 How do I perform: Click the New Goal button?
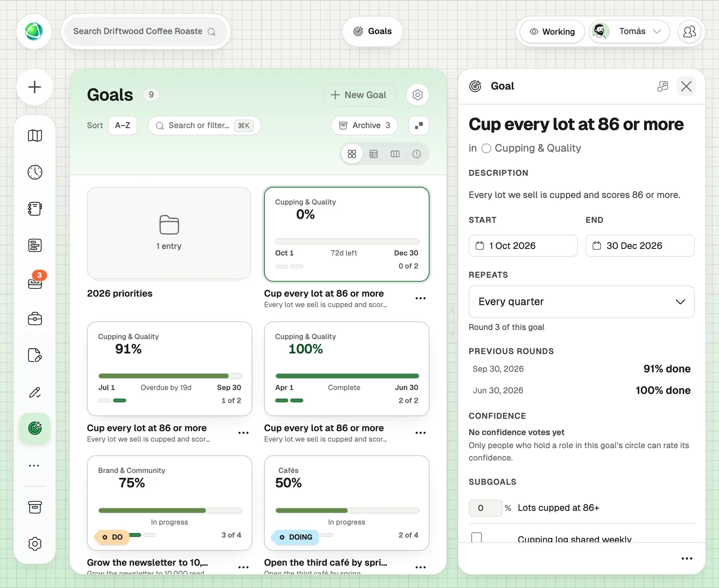(x=359, y=95)
